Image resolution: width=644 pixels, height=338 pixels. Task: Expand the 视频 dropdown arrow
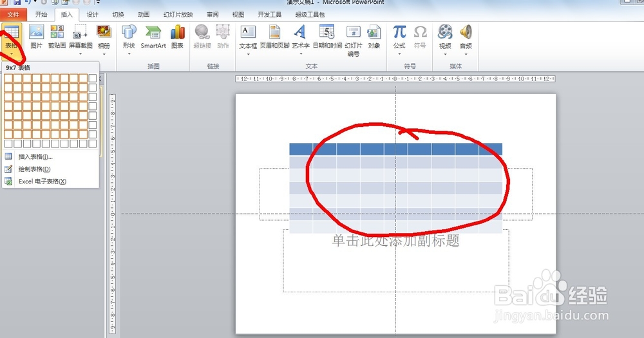click(x=445, y=54)
